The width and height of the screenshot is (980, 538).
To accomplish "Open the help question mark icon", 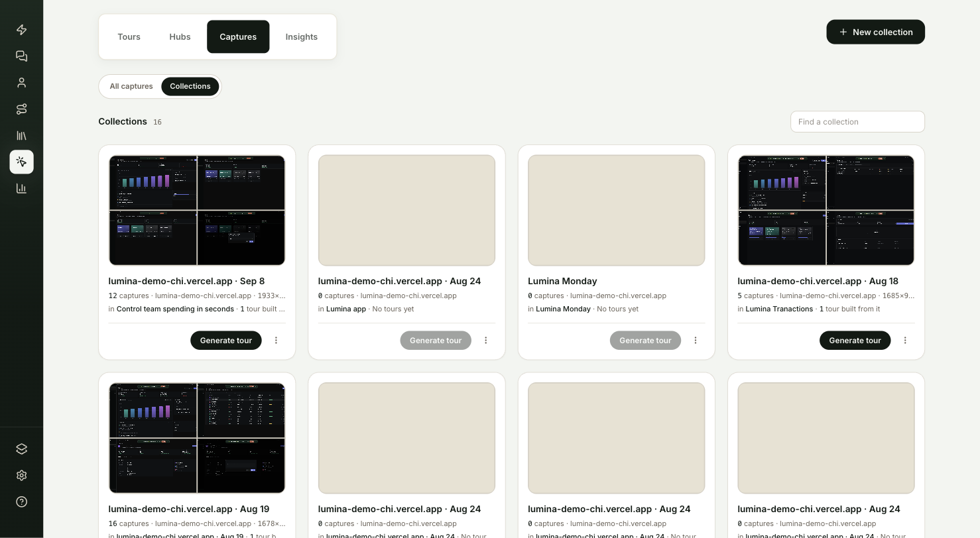I will (21, 502).
